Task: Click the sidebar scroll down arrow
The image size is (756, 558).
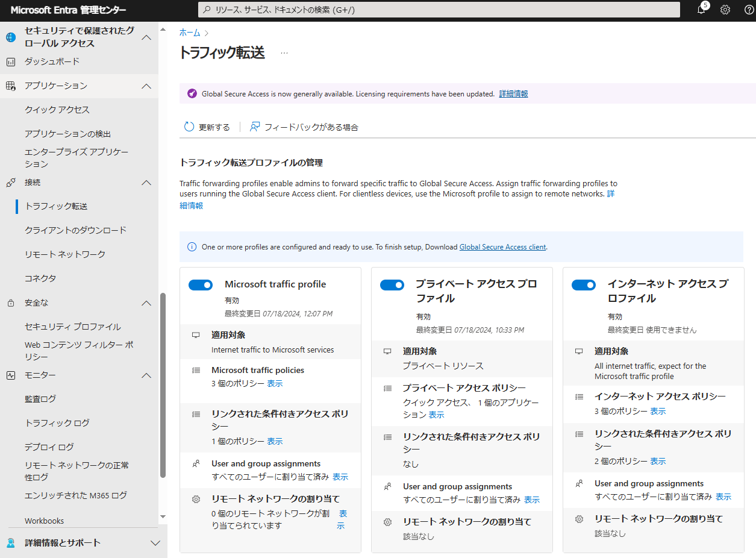Action: point(163,516)
